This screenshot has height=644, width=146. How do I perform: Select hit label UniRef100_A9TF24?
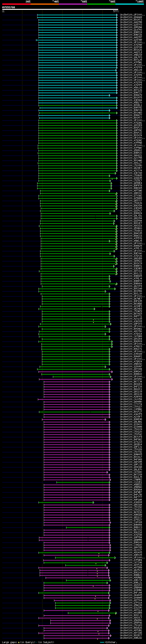click(x=131, y=565)
